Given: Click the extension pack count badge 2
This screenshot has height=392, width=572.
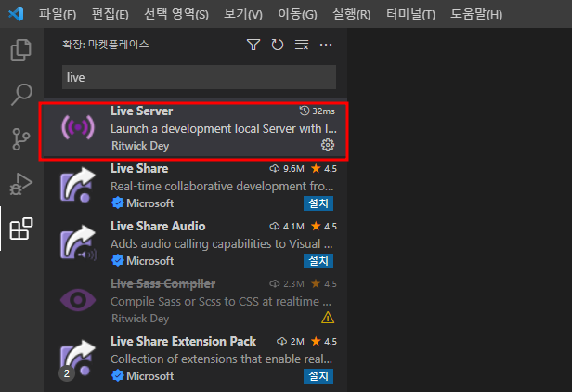Looking at the screenshot, I should click(x=67, y=373).
